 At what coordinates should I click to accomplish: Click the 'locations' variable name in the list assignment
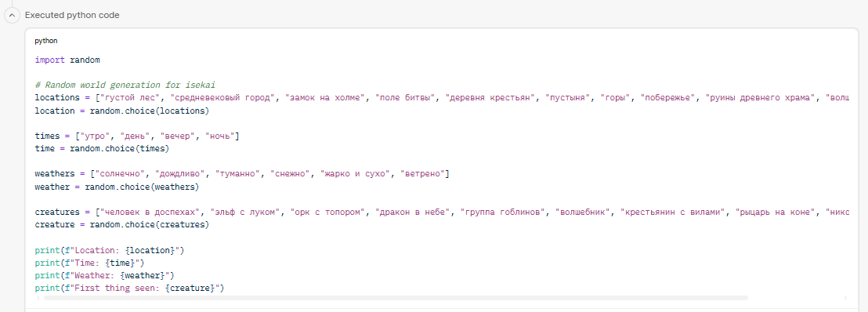[x=57, y=98]
